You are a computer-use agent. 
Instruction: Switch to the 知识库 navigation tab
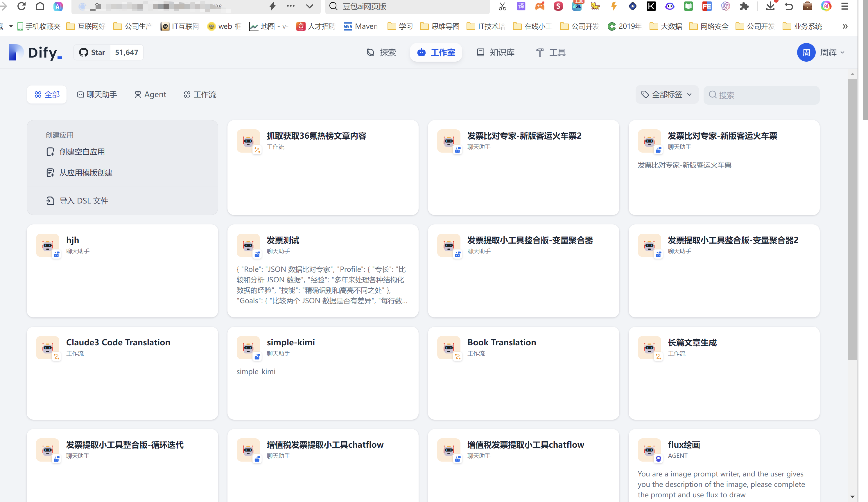click(496, 52)
